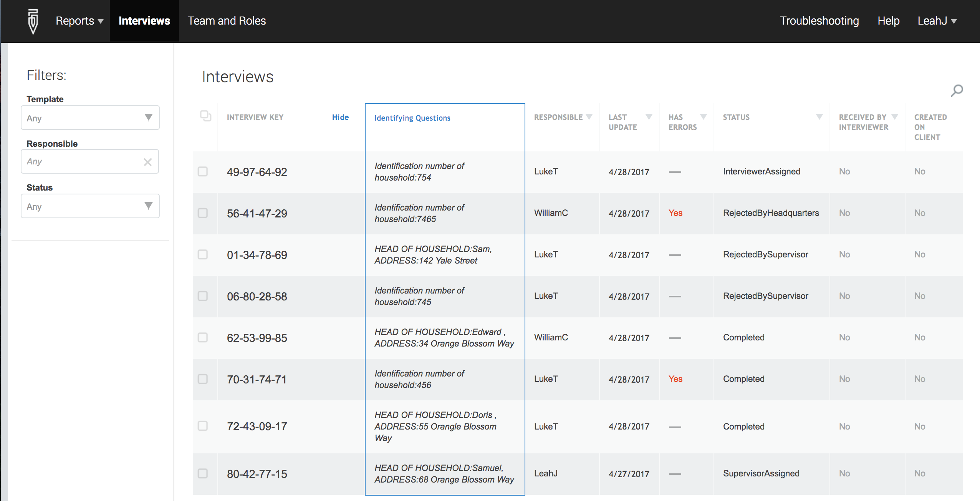
Task: Open the Status filter dropdown
Action: (x=90, y=206)
